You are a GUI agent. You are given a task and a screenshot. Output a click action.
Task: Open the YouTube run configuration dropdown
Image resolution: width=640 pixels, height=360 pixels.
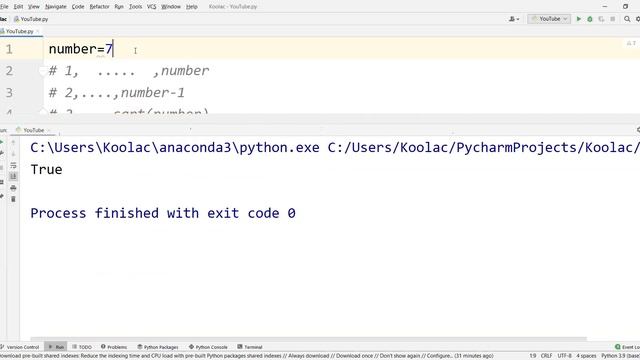pyautogui.click(x=549, y=19)
